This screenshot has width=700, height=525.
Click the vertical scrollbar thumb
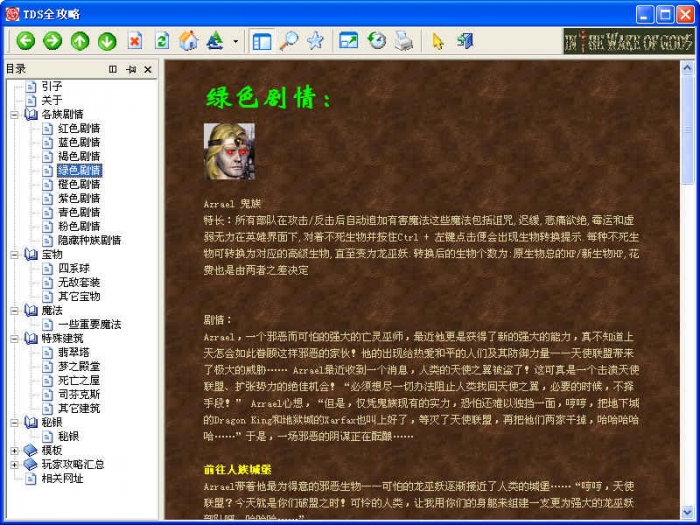click(687, 129)
